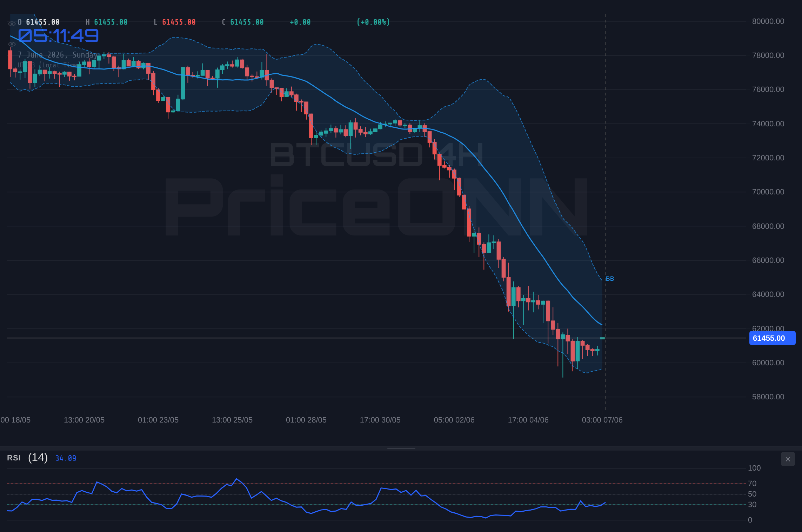Click the 76000.00 price axis label
802x532 pixels.
tap(768, 89)
